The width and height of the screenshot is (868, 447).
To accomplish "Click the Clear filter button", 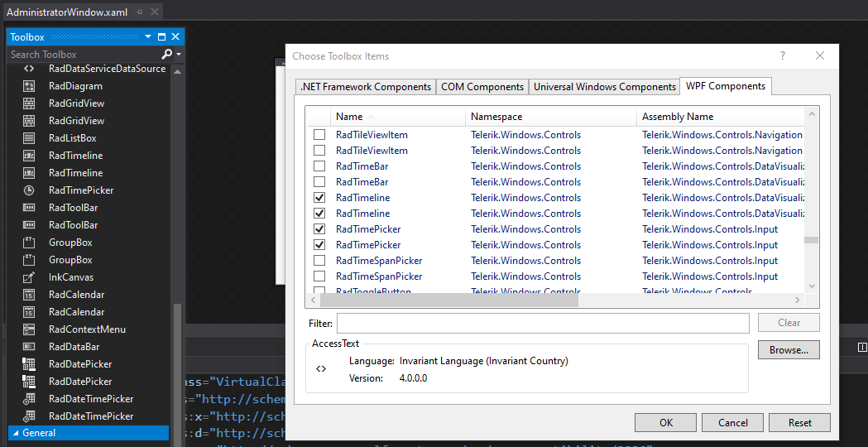I will point(789,323).
